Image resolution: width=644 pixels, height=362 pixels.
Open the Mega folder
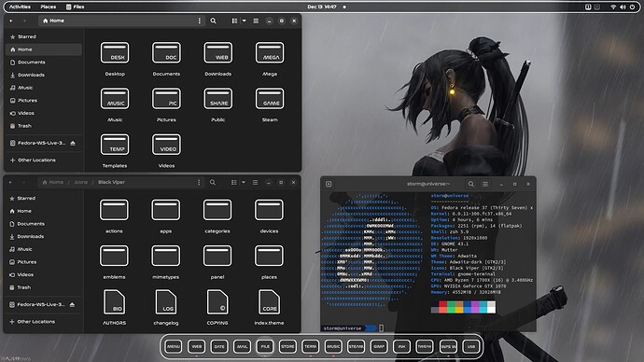270,59
